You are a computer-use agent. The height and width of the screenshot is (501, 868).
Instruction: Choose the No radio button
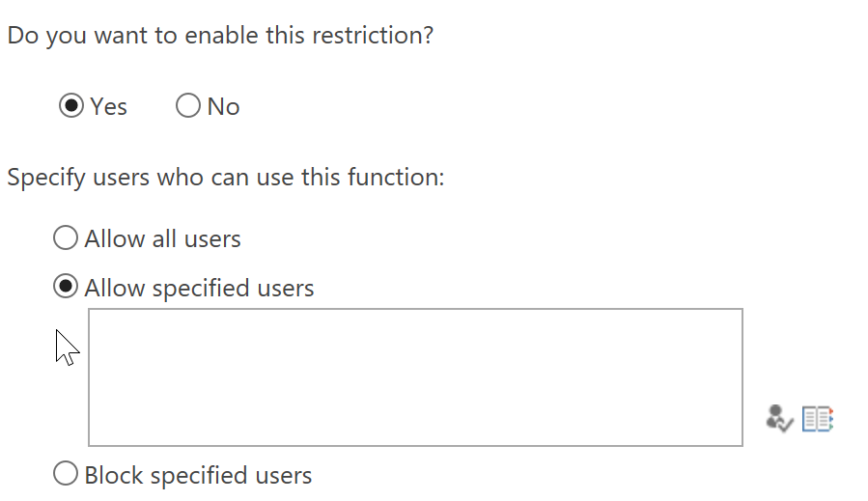(188, 105)
